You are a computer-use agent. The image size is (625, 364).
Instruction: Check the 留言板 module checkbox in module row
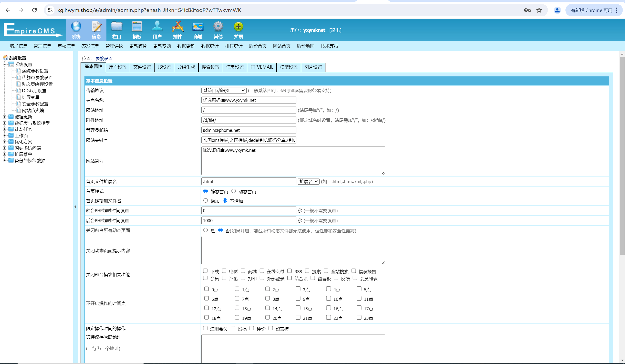tap(313, 278)
